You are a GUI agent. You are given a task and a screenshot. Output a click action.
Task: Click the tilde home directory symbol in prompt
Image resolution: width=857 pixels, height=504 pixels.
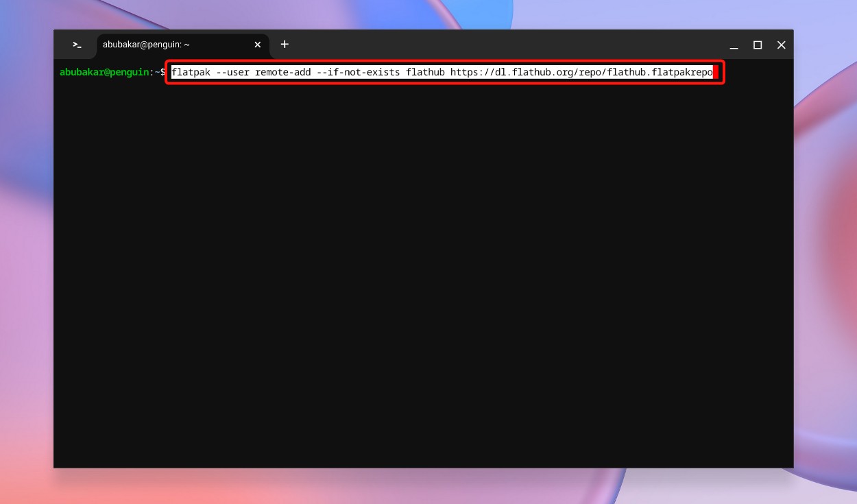click(158, 71)
